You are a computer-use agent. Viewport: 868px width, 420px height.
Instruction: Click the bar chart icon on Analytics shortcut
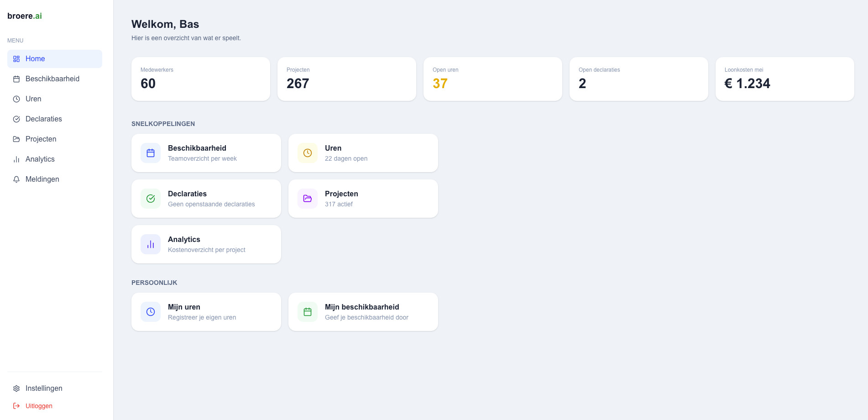point(151,244)
